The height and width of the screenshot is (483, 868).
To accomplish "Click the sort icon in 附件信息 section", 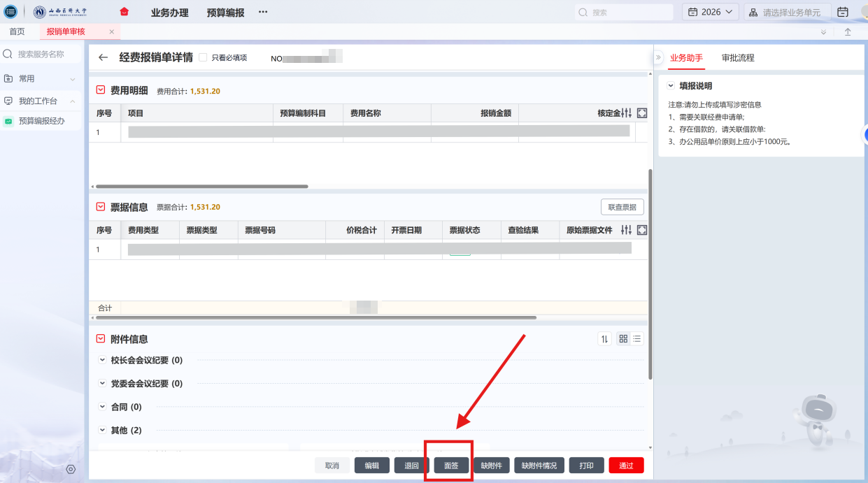I will 604,339.
